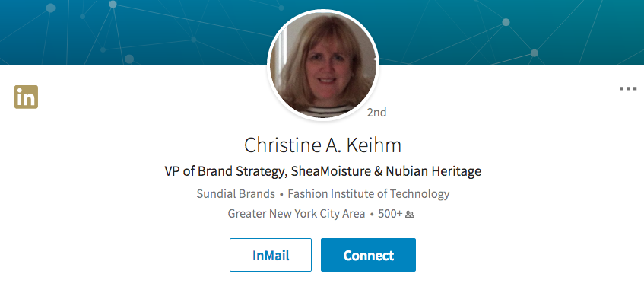Image resolution: width=644 pixels, height=293 pixels.
Task: Click VP of Brand Strategy title text
Action: pyautogui.click(x=224, y=171)
